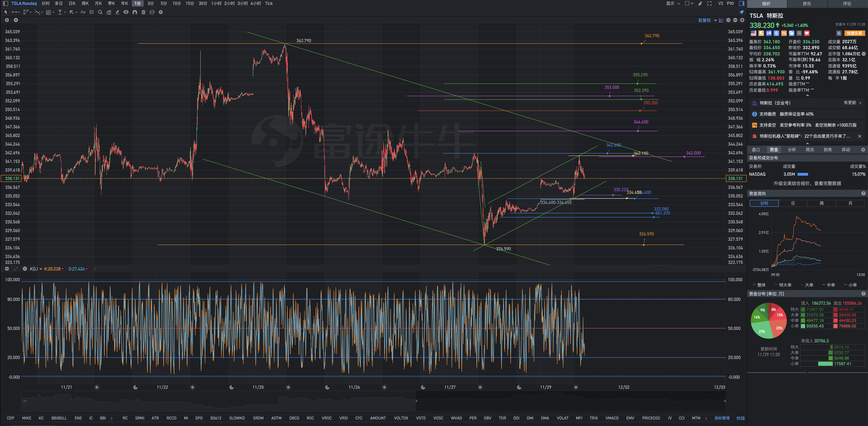Enter fullscreen chart mode
The width and height of the screenshot is (868, 426).
tap(709, 3)
